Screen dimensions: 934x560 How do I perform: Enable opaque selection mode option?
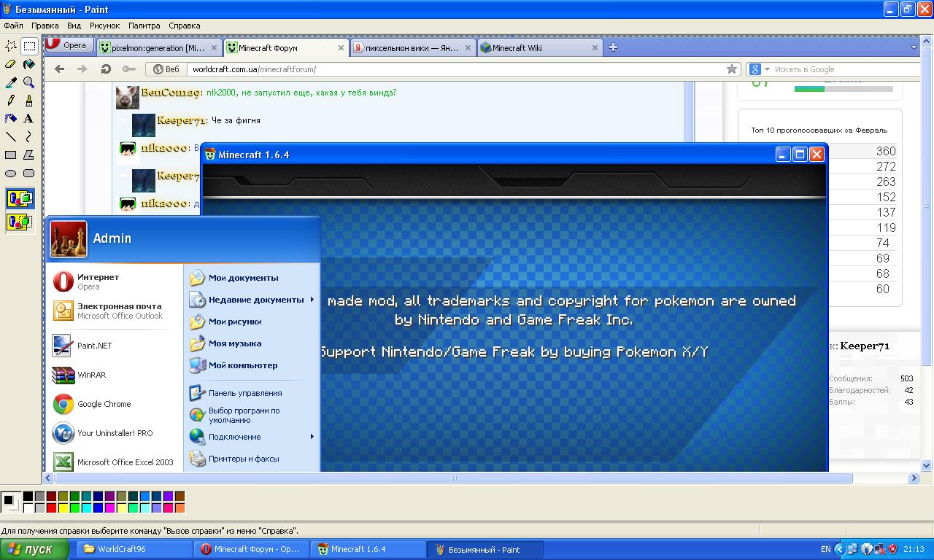click(20, 198)
